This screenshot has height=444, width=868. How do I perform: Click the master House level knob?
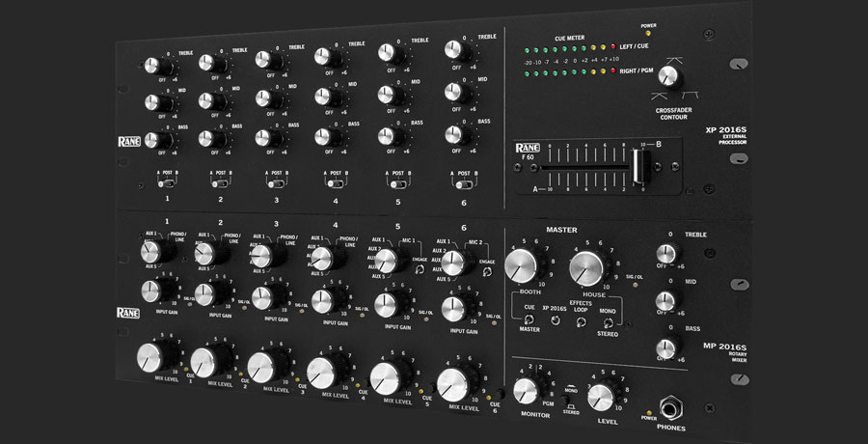[x=587, y=267]
